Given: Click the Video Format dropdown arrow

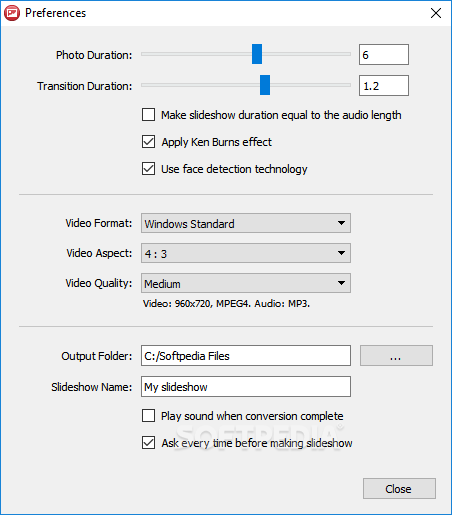Looking at the screenshot, I should click(341, 223).
